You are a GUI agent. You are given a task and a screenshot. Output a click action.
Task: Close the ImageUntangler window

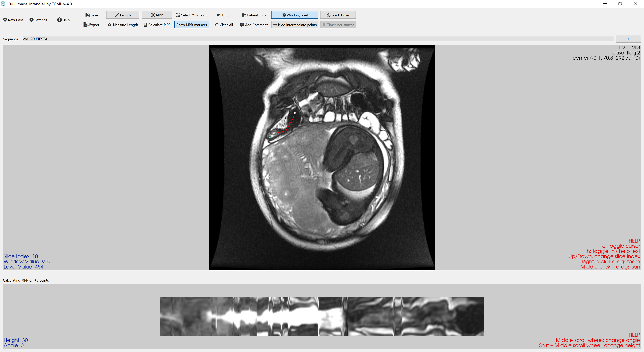(636, 4)
